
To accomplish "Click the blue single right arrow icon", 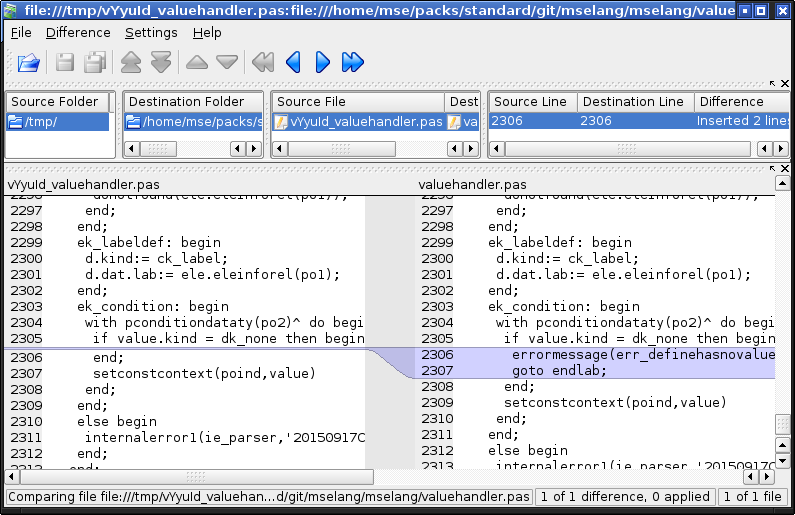I will 322,63.
